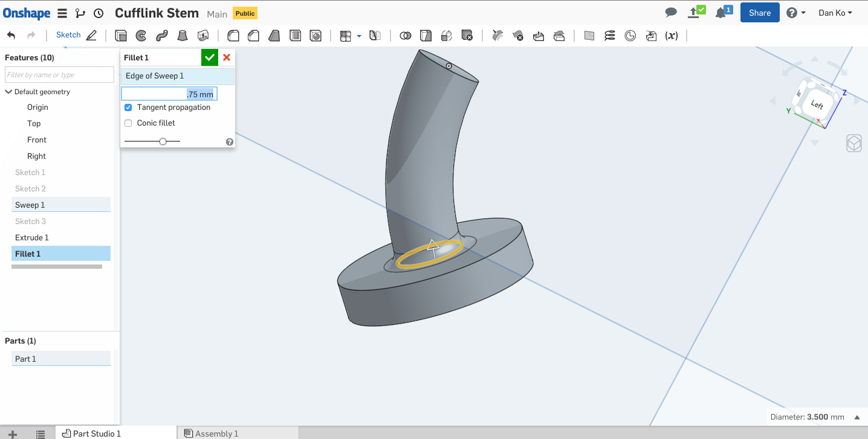Collapse the Default geometry group
The height and width of the screenshot is (439, 868).
tap(8, 92)
